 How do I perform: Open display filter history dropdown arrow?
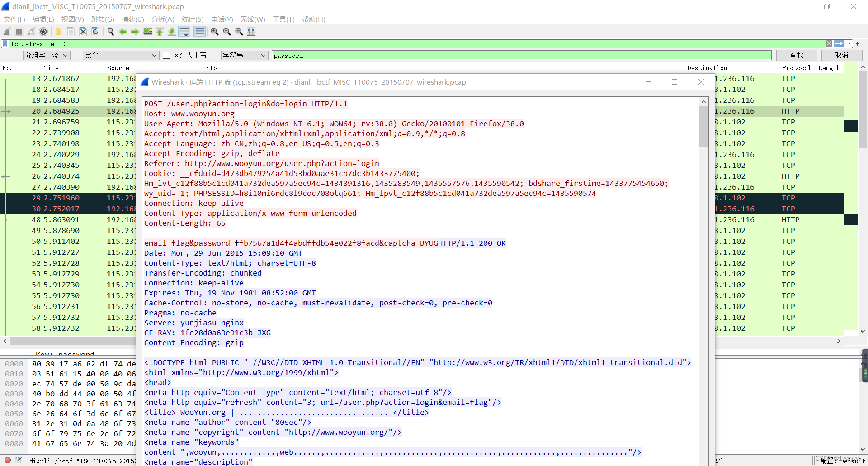pyautogui.click(x=849, y=44)
